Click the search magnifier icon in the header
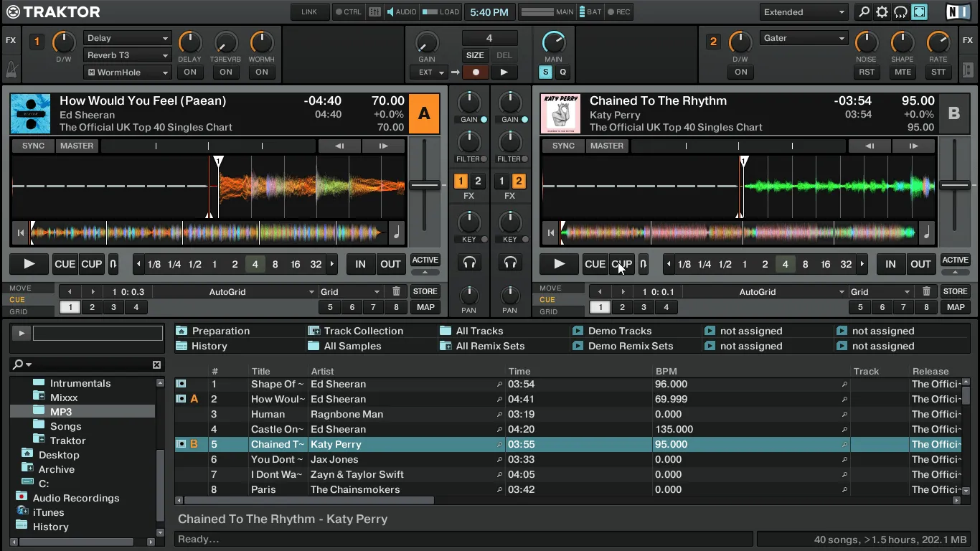The height and width of the screenshot is (551, 980). [863, 12]
